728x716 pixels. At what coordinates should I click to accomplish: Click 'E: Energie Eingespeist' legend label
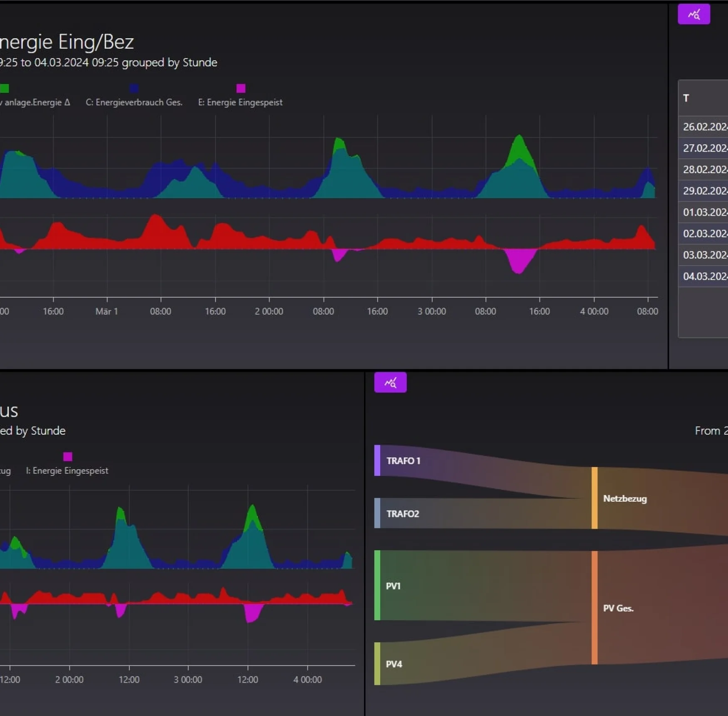pos(240,102)
